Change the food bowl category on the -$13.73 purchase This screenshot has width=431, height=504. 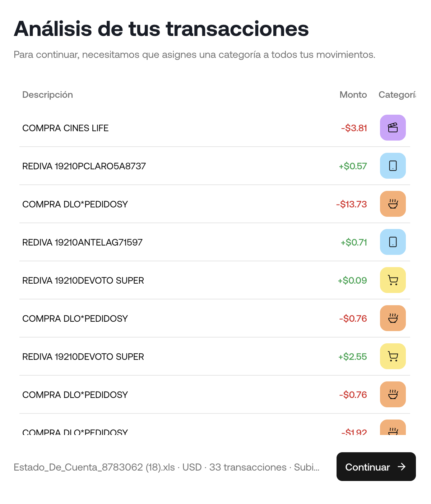click(x=393, y=204)
